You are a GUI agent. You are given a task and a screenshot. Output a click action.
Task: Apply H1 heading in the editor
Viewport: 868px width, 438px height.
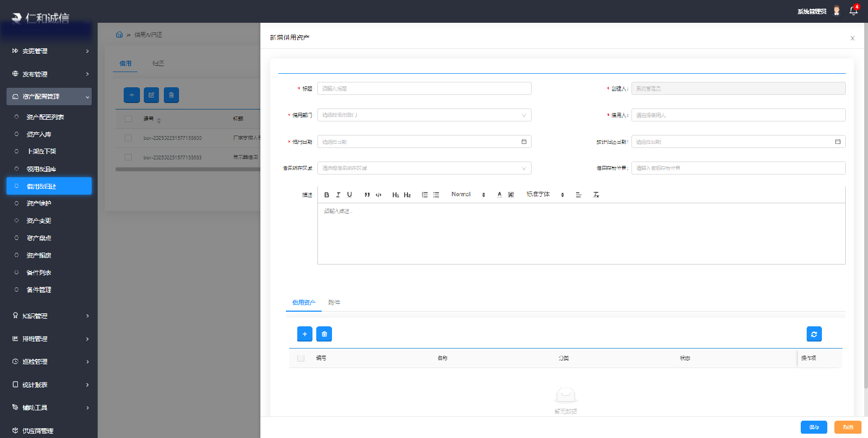(396, 195)
